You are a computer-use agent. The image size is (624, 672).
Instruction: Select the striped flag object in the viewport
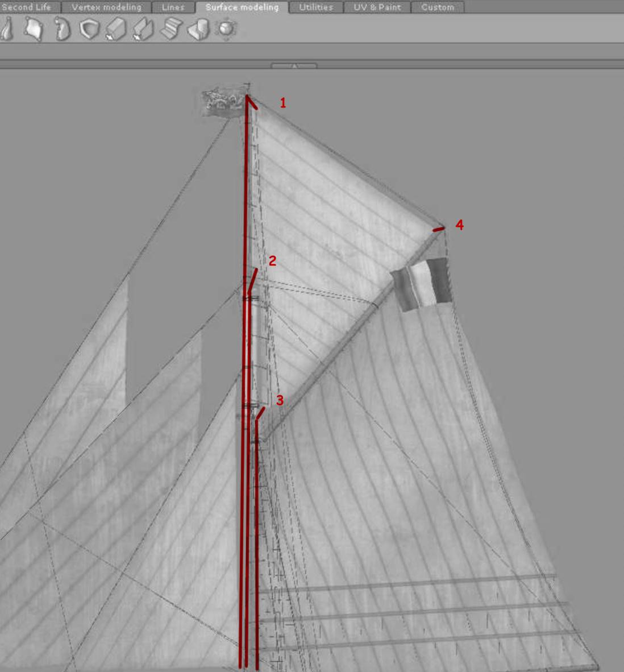click(422, 284)
